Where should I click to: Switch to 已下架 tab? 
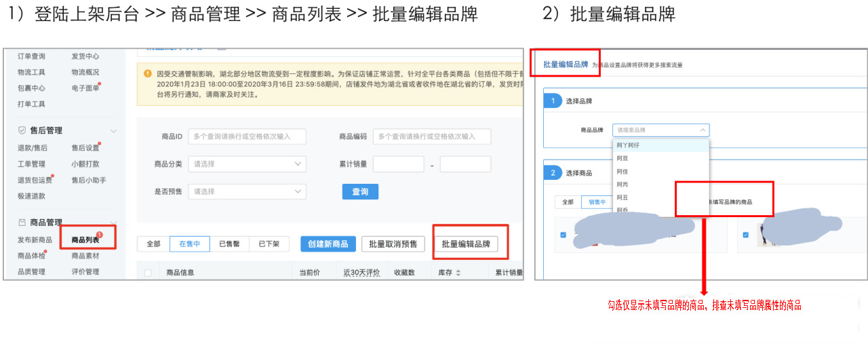(x=269, y=244)
